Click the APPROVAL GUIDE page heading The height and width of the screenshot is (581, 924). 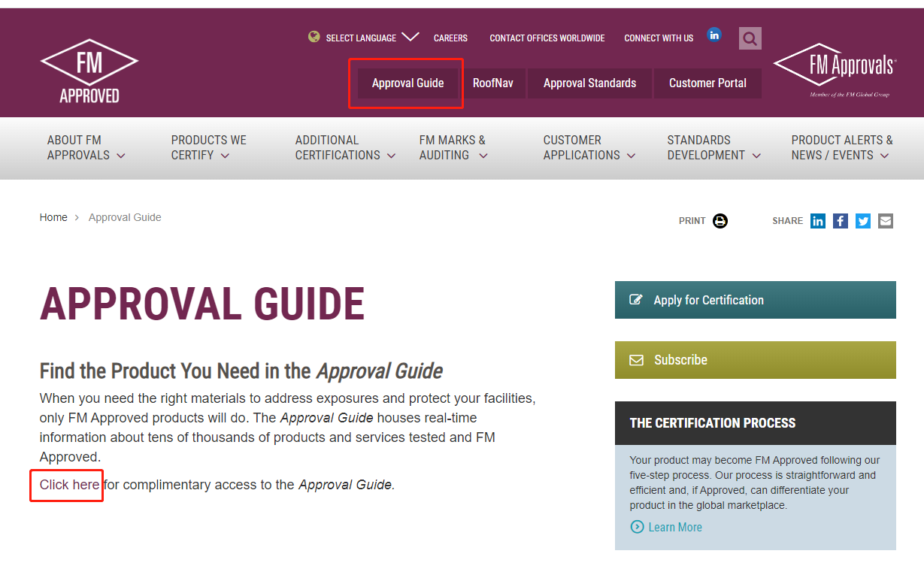pos(202,304)
